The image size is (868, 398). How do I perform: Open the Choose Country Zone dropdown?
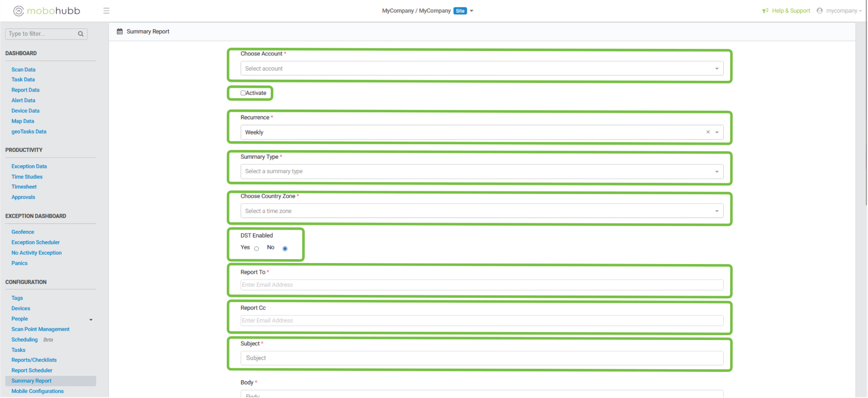[481, 211]
